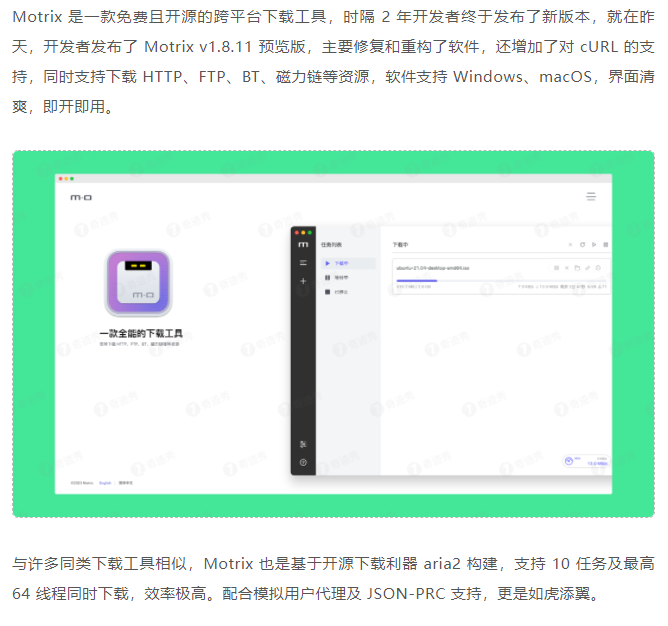Switch site language to English
Screen dimensions: 668x626
pos(105,483)
